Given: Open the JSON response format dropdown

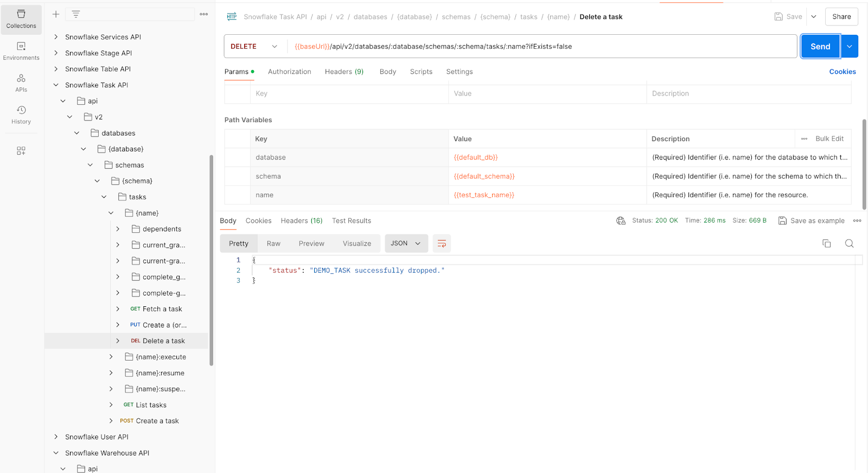Looking at the screenshot, I should click(406, 243).
